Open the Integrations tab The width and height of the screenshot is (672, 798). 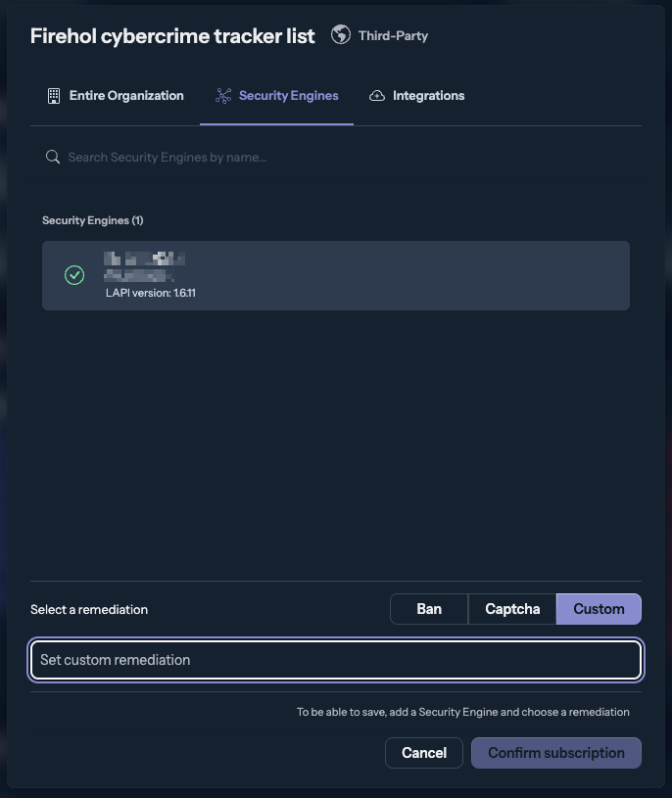click(428, 96)
